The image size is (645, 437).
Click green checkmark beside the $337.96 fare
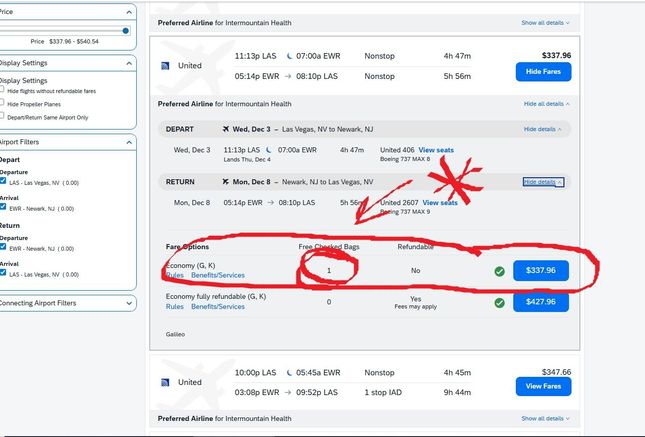tap(499, 271)
